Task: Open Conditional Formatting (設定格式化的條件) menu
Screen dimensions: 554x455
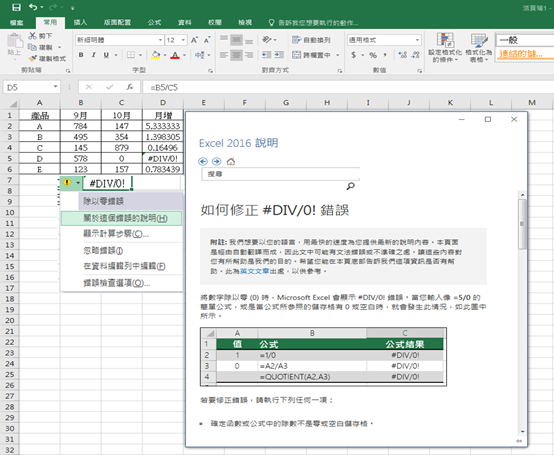Action: (x=445, y=48)
